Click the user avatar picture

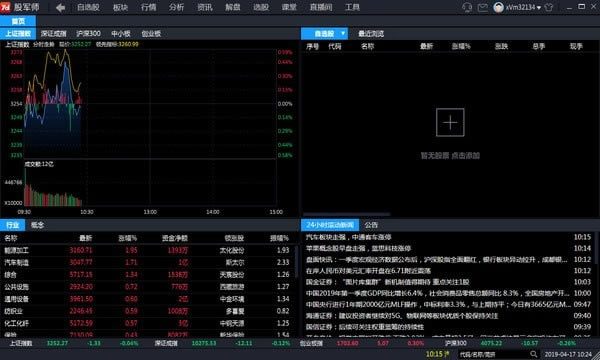[x=498, y=7]
